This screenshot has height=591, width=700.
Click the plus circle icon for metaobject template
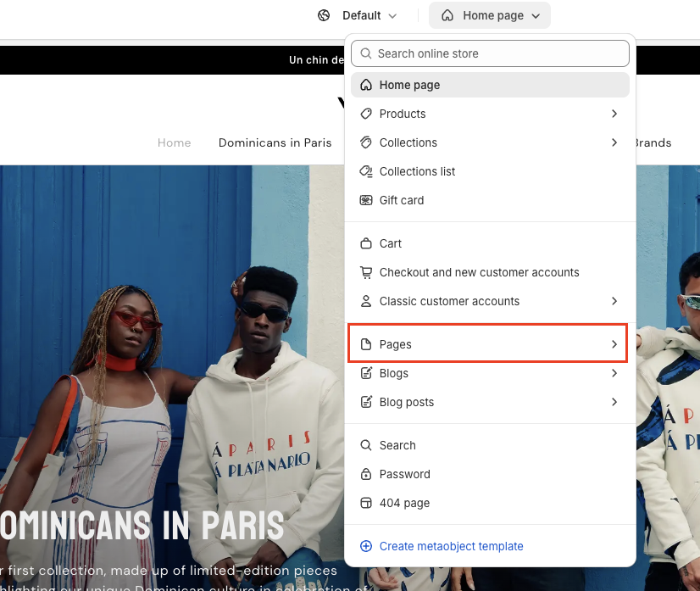click(x=366, y=546)
